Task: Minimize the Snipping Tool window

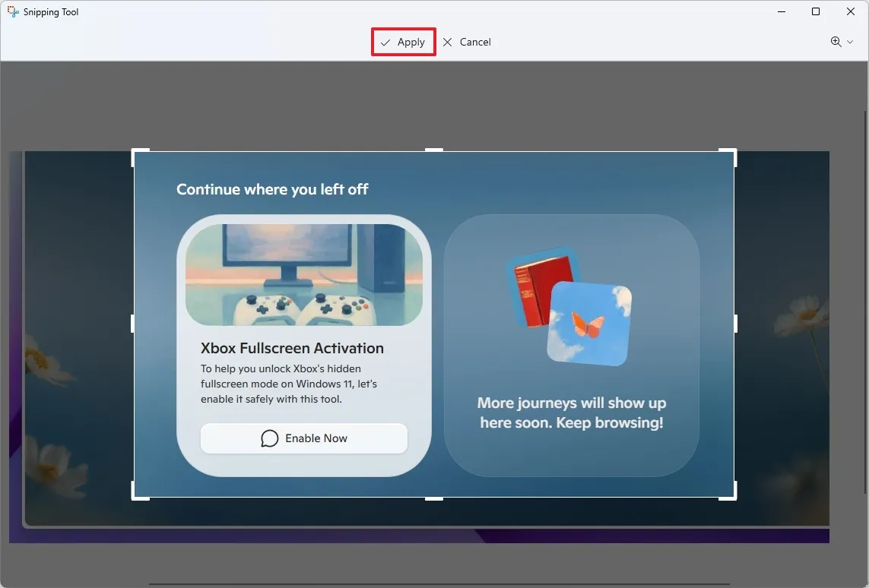Action: pos(781,12)
